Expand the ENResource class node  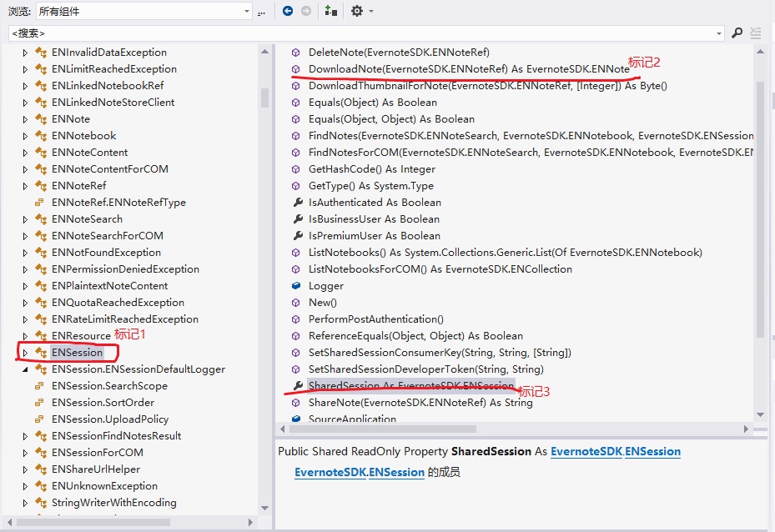(x=25, y=336)
